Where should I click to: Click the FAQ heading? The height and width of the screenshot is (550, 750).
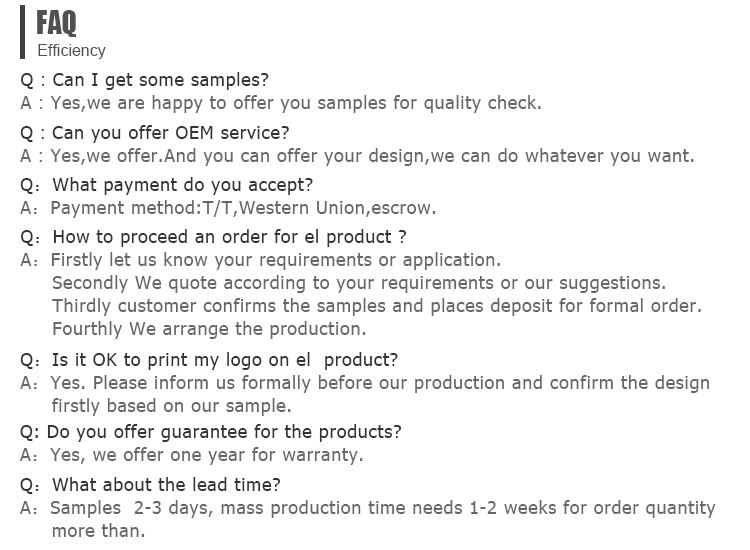coord(56,23)
